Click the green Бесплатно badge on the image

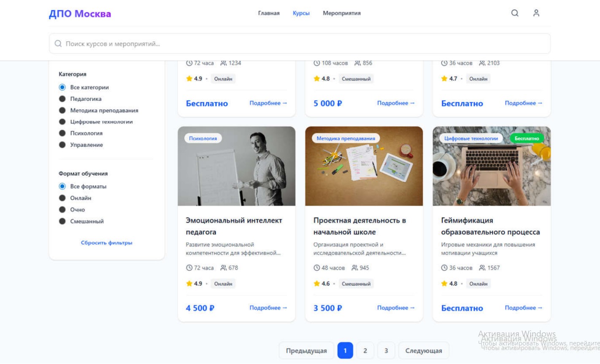[x=527, y=138]
